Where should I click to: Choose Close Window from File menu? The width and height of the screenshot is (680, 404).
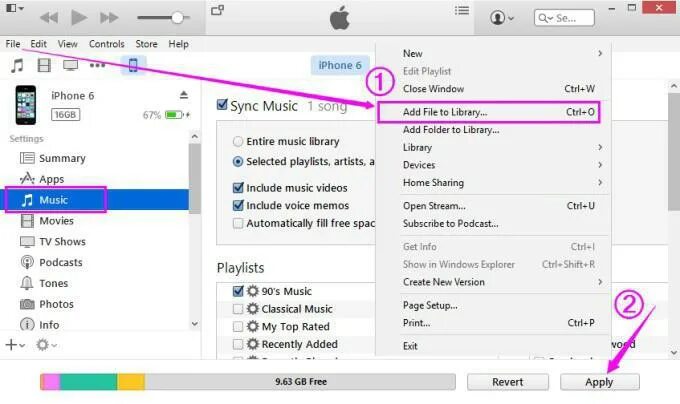coord(494,89)
